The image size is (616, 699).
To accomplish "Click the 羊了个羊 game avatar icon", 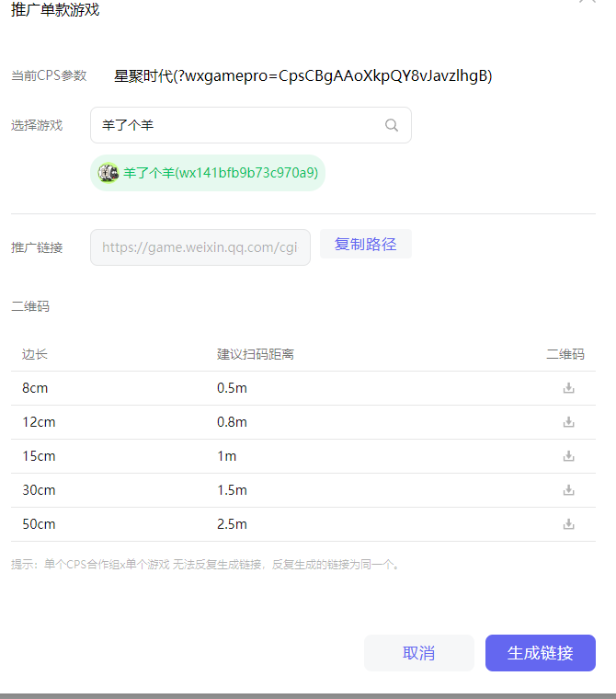I will click(x=108, y=173).
